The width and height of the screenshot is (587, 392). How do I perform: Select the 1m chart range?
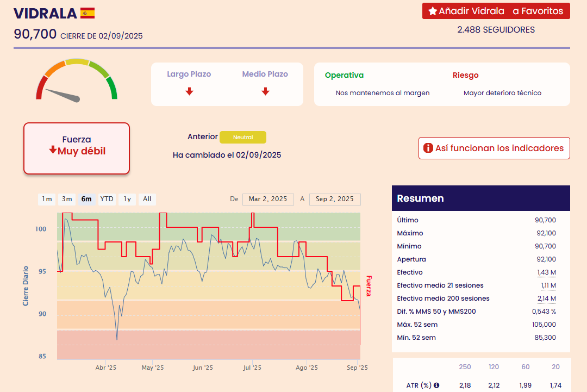[x=47, y=199]
